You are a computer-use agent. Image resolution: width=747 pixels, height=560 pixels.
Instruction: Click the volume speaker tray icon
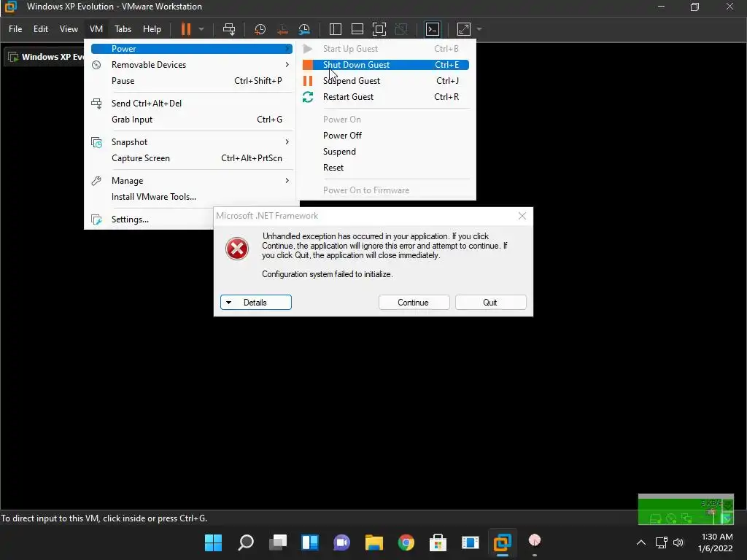[x=678, y=542]
